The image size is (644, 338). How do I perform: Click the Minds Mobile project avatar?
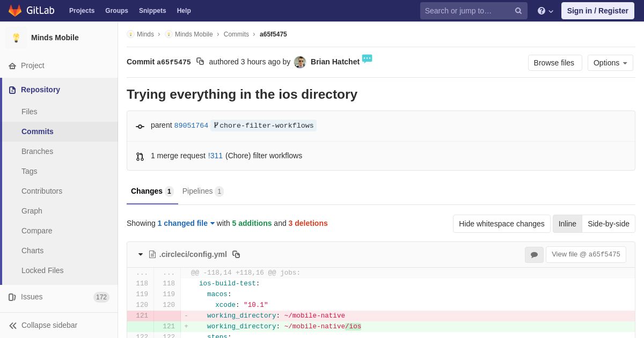coord(16,38)
